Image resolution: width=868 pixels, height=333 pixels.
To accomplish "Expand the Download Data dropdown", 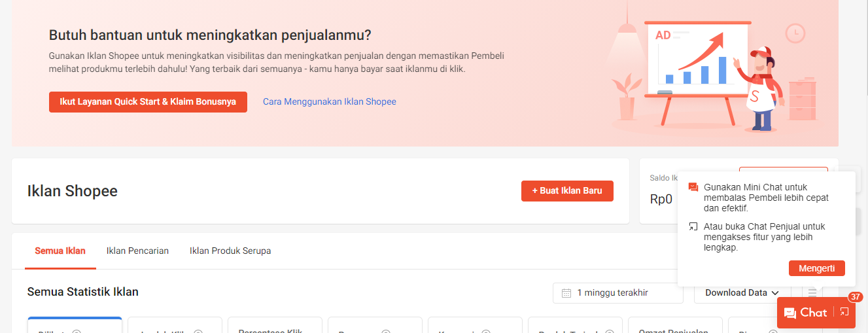I will tap(742, 293).
